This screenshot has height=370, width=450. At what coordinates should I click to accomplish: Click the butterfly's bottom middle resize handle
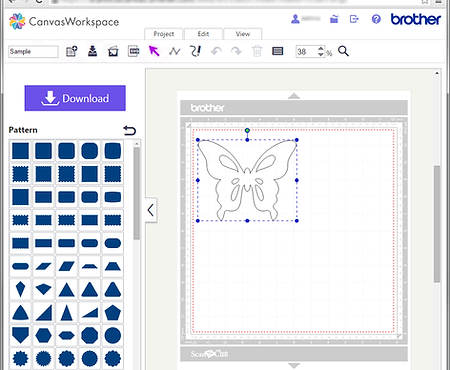[247, 221]
